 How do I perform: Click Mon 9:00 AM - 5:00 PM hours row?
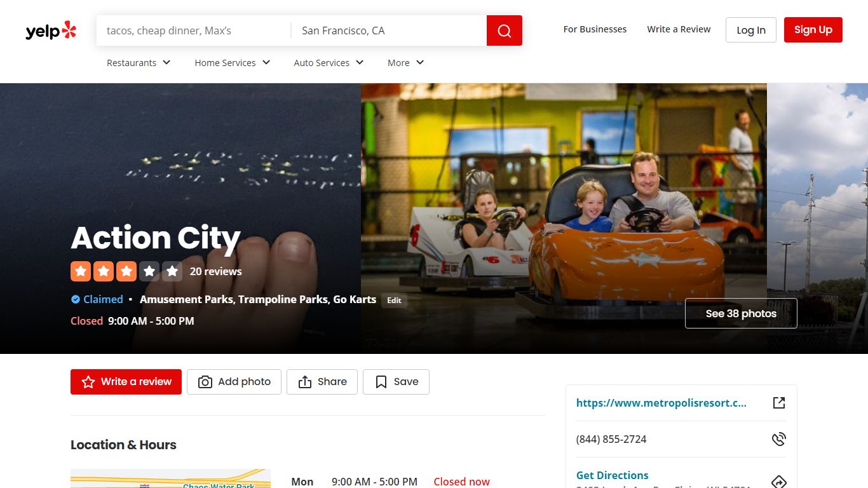point(390,482)
